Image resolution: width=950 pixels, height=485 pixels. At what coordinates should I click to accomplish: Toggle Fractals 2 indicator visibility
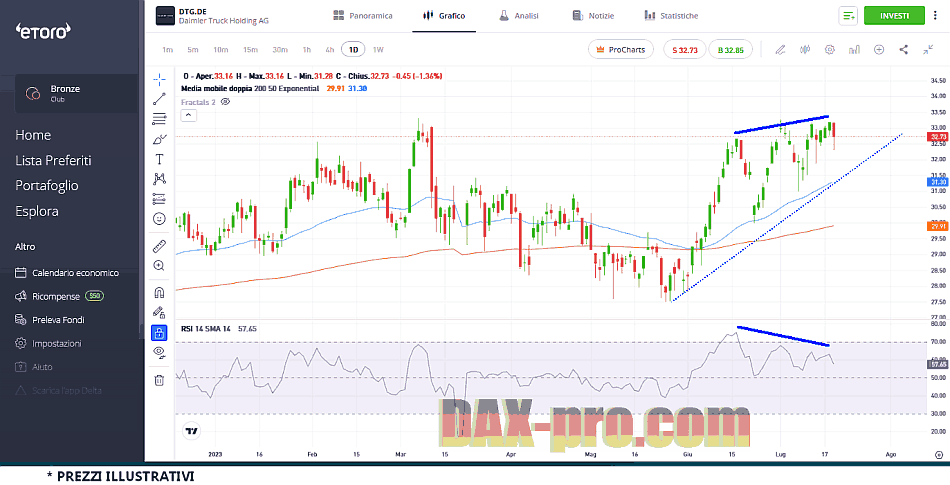tap(225, 102)
